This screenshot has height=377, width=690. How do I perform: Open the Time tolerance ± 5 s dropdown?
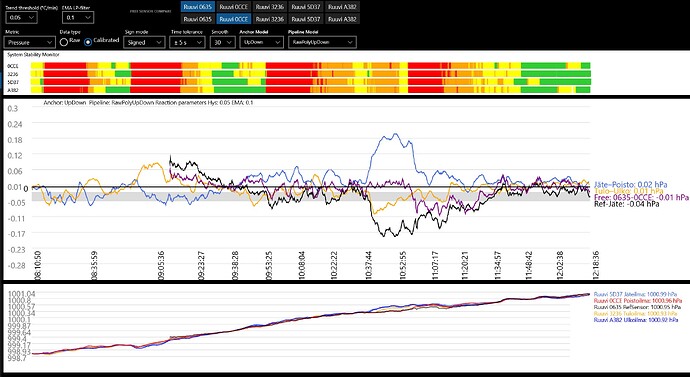pos(187,42)
